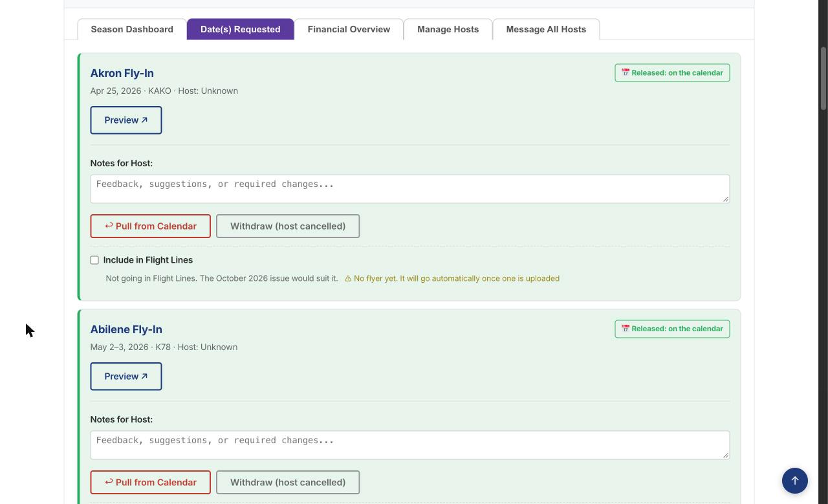
Task: Pull Abilene Fly-In from the calendar
Action: coord(151,483)
